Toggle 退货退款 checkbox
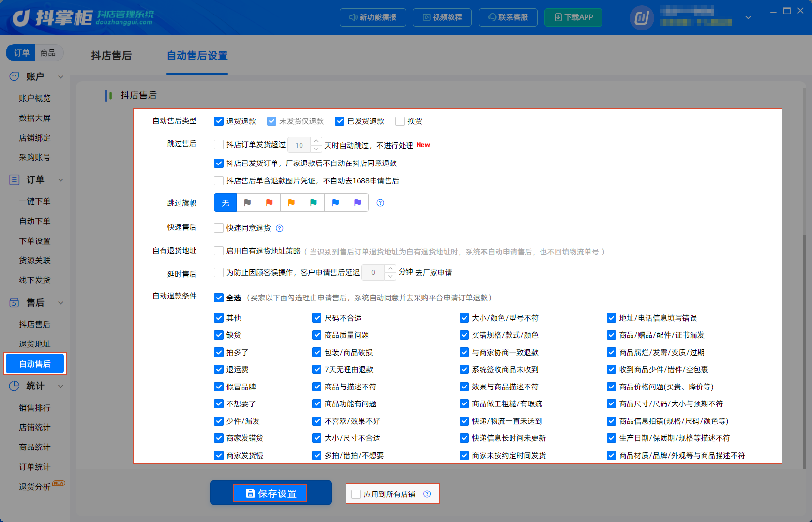The height and width of the screenshot is (522, 812). [219, 121]
